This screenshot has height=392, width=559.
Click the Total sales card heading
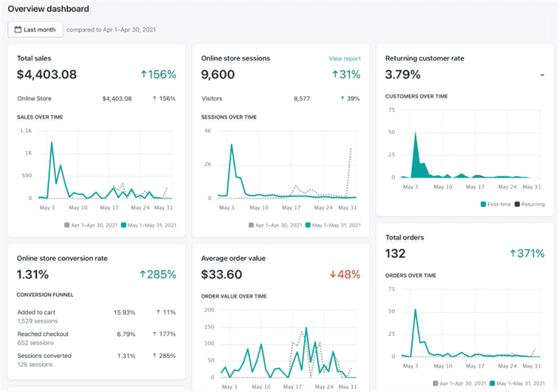(x=34, y=58)
